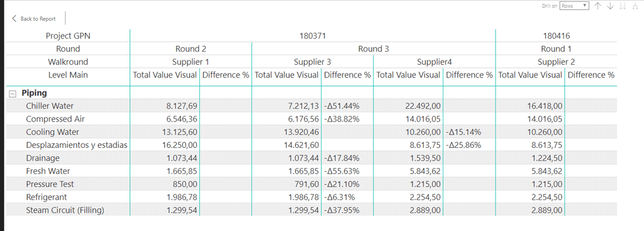Image resolution: width=644 pixels, height=231 pixels.
Task: Select the Chiller Water row label
Action: pos(50,106)
